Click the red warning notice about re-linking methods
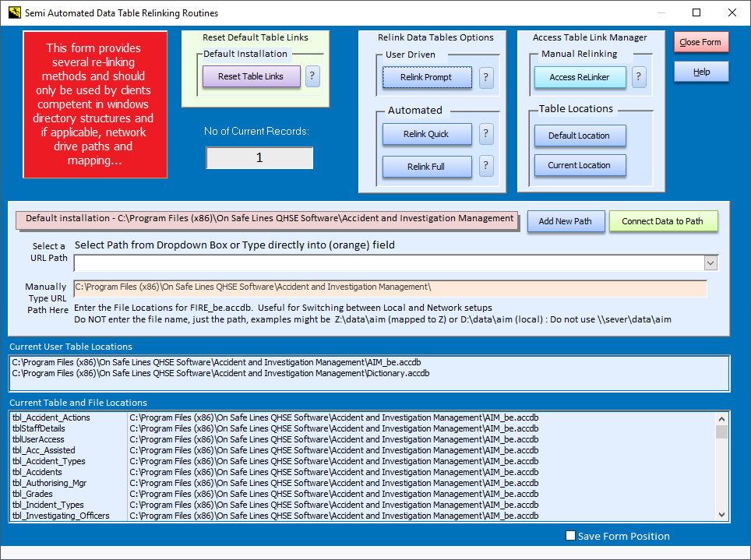 pyautogui.click(x=95, y=104)
